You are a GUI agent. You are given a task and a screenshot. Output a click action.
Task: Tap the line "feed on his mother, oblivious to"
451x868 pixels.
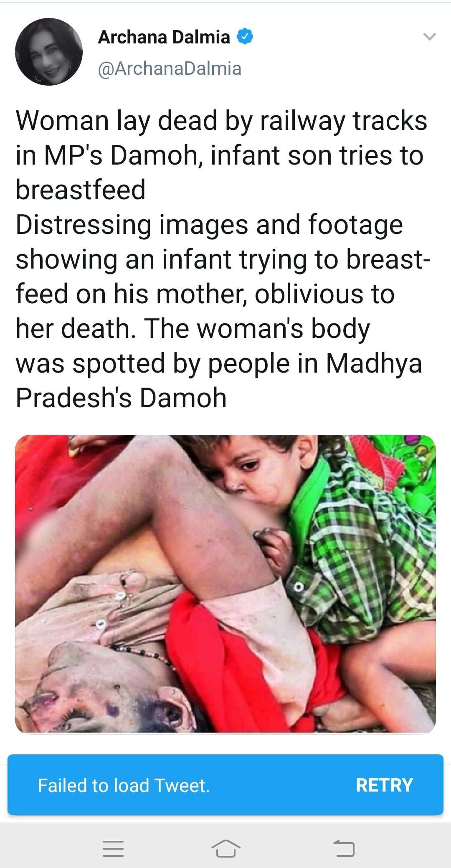(205, 294)
